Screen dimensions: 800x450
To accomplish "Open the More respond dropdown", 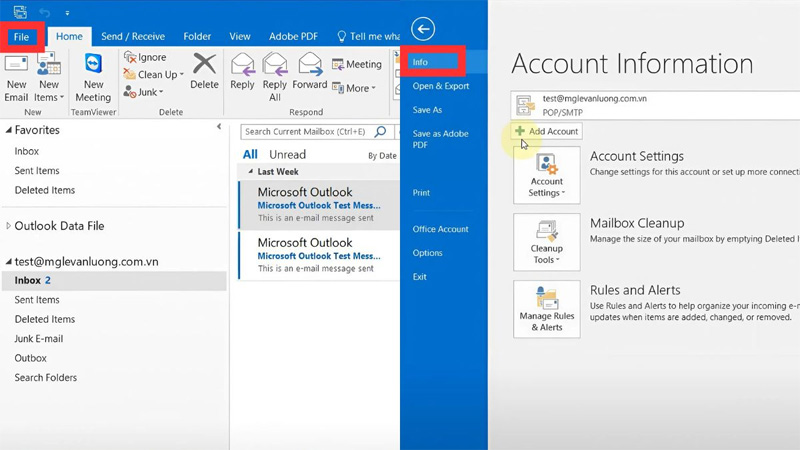I will tap(354, 88).
